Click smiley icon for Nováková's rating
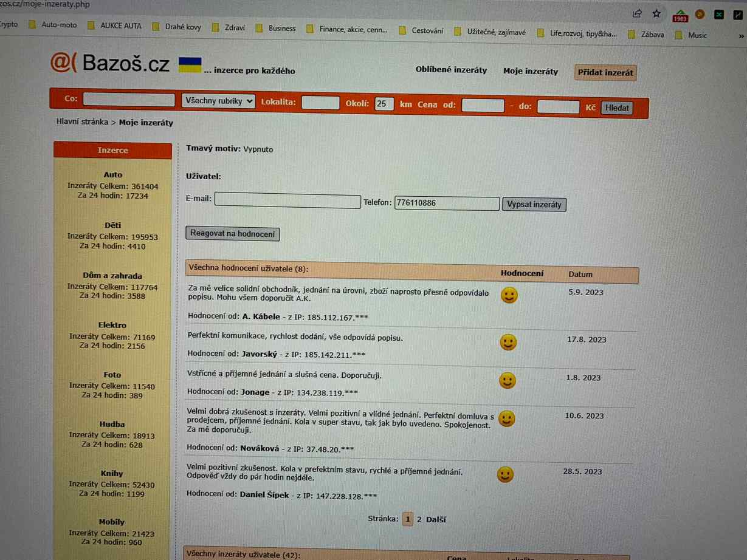747x560 pixels. pyautogui.click(x=506, y=418)
